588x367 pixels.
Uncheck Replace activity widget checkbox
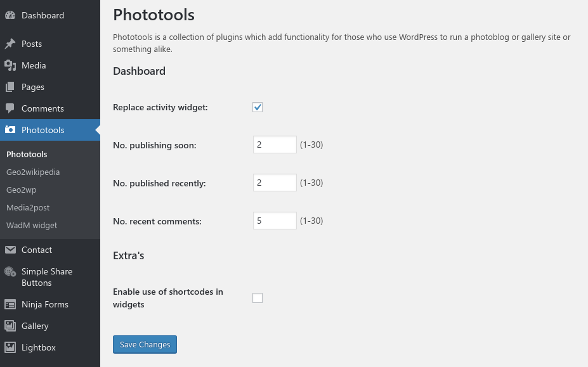coord(258,107)
